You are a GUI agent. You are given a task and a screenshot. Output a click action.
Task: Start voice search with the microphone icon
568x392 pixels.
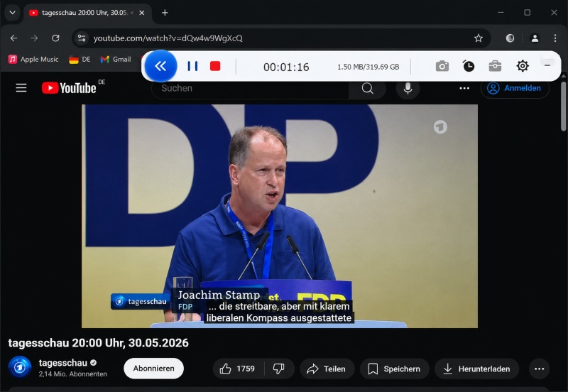click(x=408, y=88)
